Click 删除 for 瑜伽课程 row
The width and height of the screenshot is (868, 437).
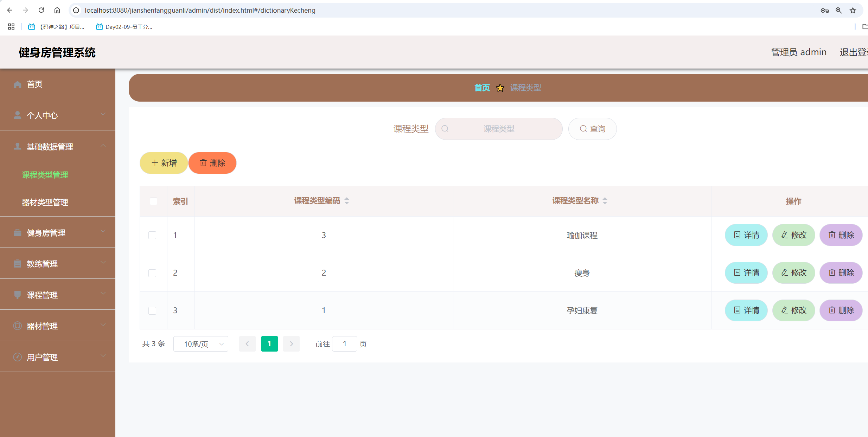click(841, 235)
